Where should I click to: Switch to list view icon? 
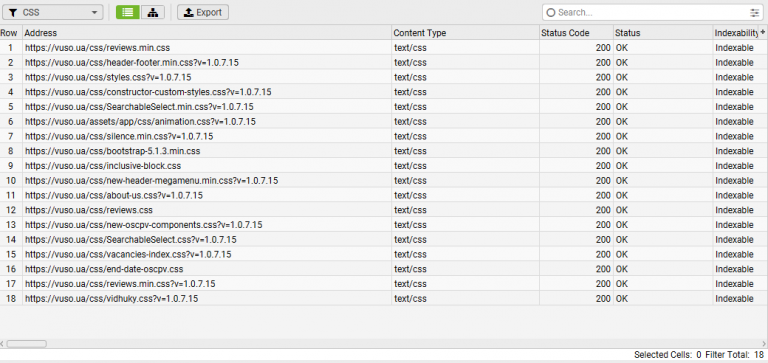(x=128, y=12)
